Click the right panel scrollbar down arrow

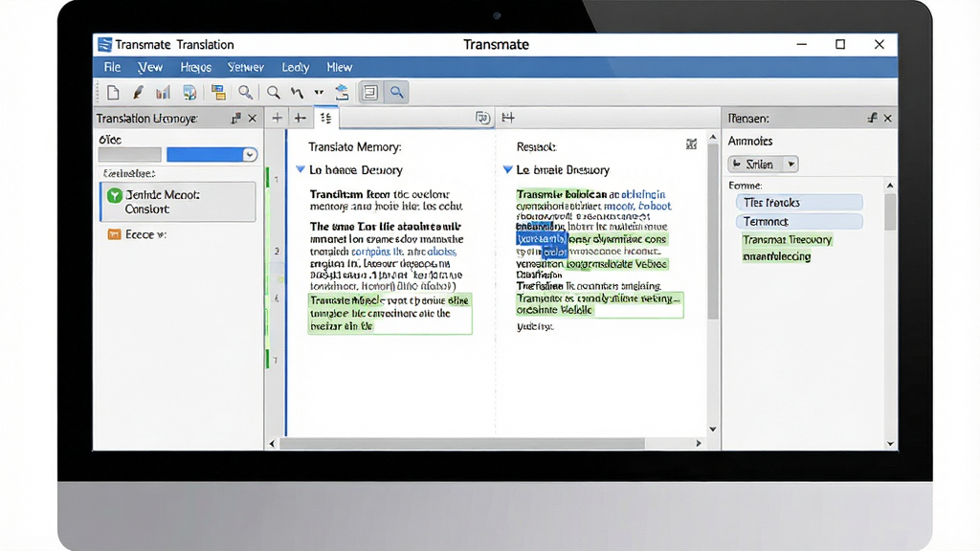pos(890,444)
